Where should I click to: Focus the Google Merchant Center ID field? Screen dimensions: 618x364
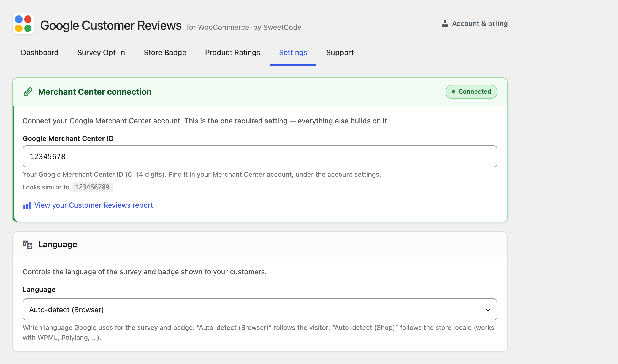click(x=260, y=156)
